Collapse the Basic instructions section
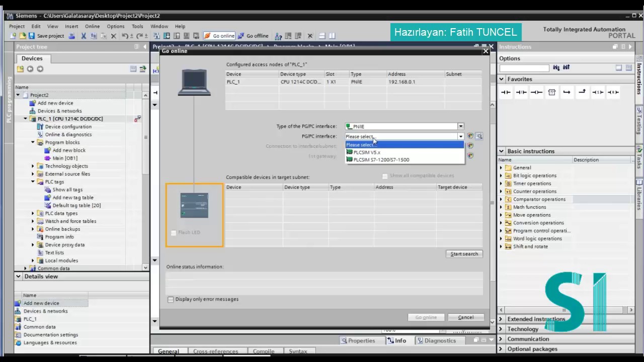Screen dimensions: 644x362 tap(502, 151)
